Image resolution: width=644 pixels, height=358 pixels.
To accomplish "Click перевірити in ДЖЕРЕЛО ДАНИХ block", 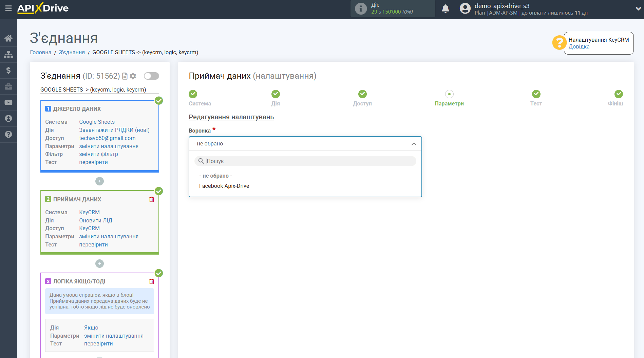I will click(93, 162).
